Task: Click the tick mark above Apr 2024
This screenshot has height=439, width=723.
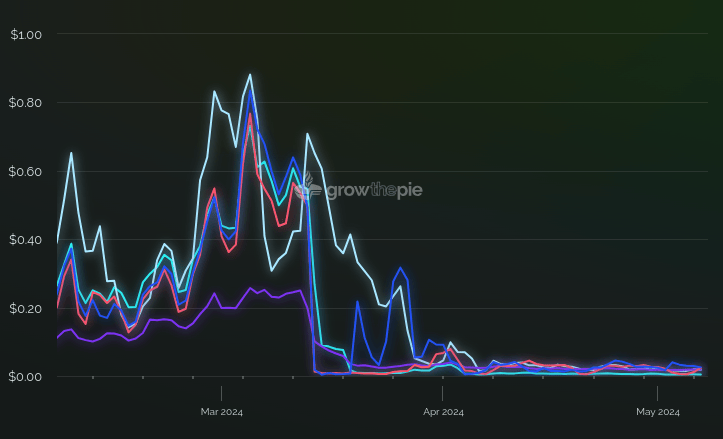Action: click(x=443, y=392)
